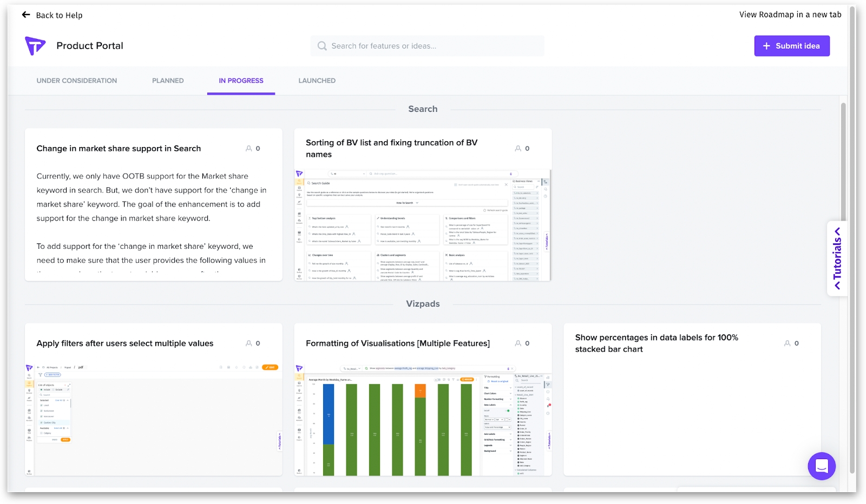Open View Roadmap in a new tab link
The image size is (866, 504).
tap(790, 15)
